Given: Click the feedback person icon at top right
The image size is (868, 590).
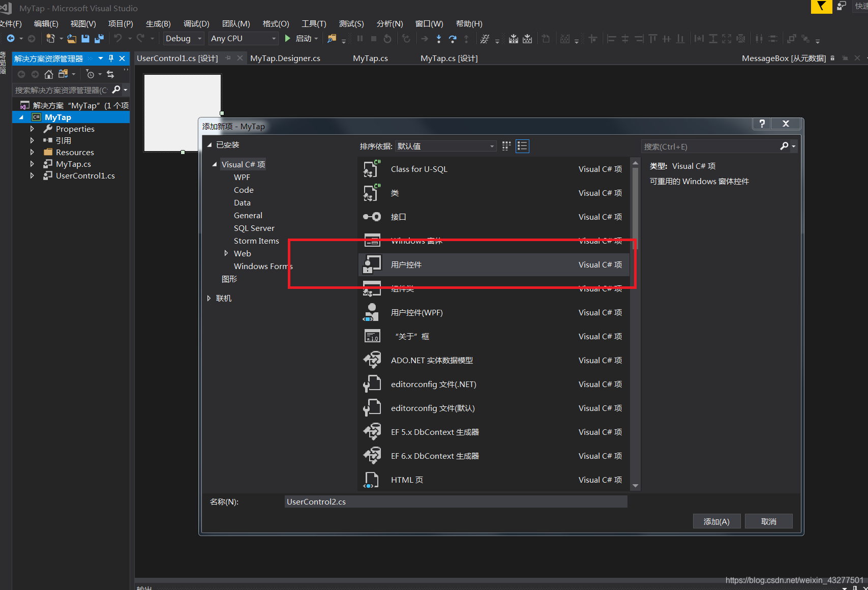Looking at the screenshot, I should click(x=842, y=6).
